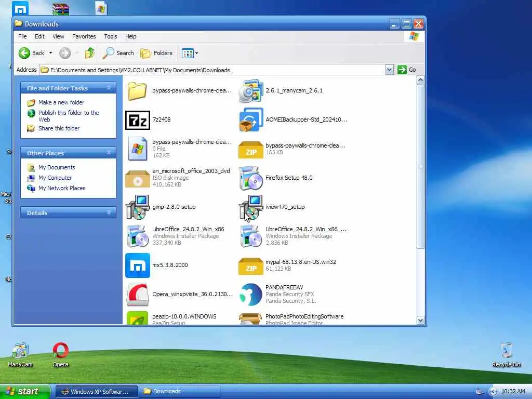Expand the Address bar dropdown
The height and width of the screenshot is (399, 532).
click(x=389, y=70)
